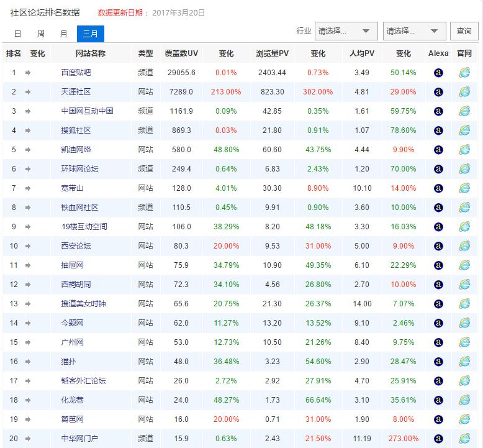The height and width of the screenshot is (448, 483).
Task: Click the date 2017年3月20日
Action: pos(178,13)
